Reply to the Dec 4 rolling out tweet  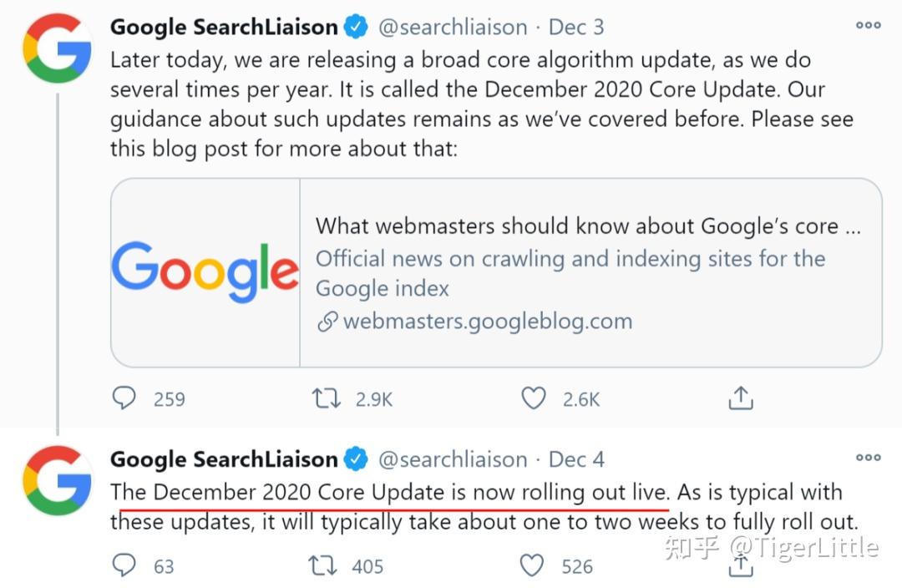124,565
